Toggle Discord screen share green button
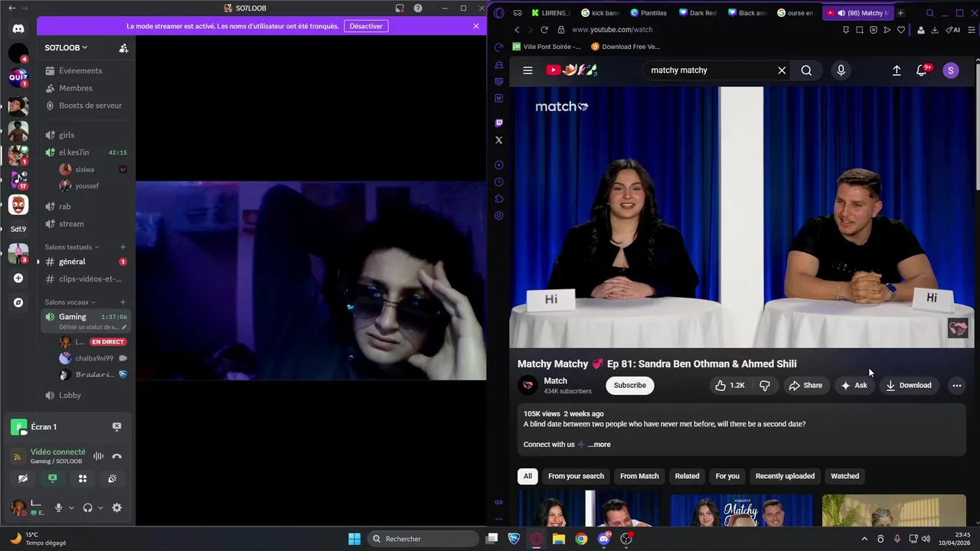Viewport: 980px width, 551px height. (52, 478)
